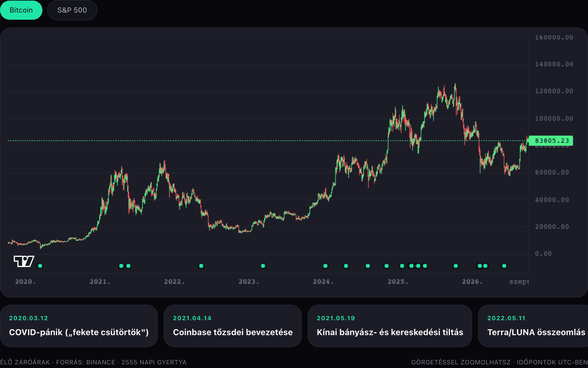This screenshot has height=368, width=588.
Task: Click the date 2021.05.19 on Kínai card
Action: click(336, 318)
